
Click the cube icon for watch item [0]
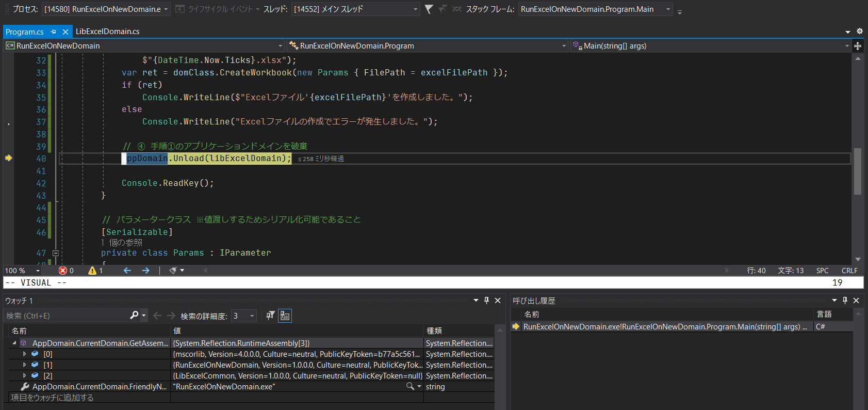point(35,354)
